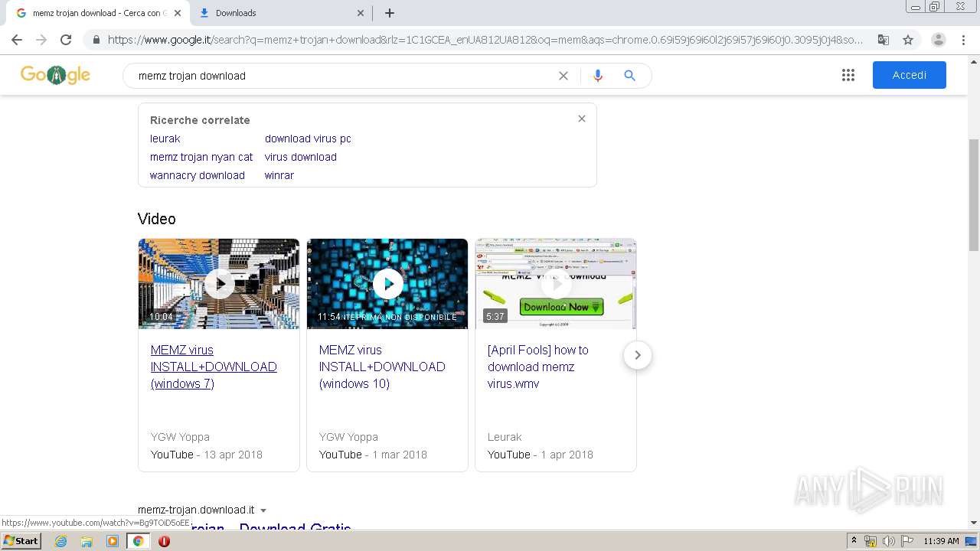Open MEMZ virus INSTALL+DOWNLOAD (windows 10) link
Screen dimensions: 980x551
[x=382, y=367]
